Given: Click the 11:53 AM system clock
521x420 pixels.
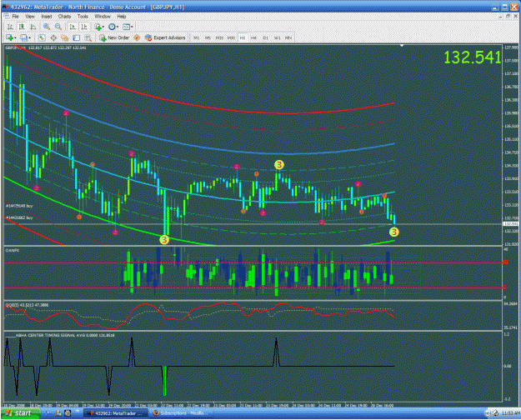Looking at the screenshot, I should click(511, 413).
